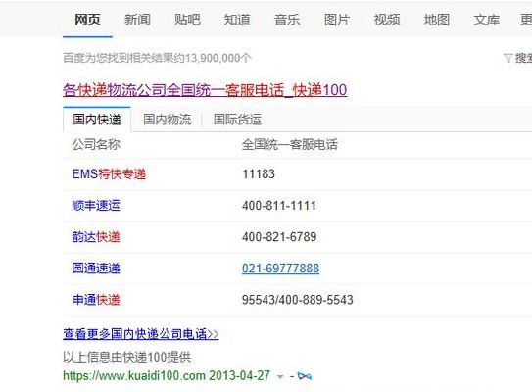
Task: Click the search tools funnel icon
Action: coord(508,58)
